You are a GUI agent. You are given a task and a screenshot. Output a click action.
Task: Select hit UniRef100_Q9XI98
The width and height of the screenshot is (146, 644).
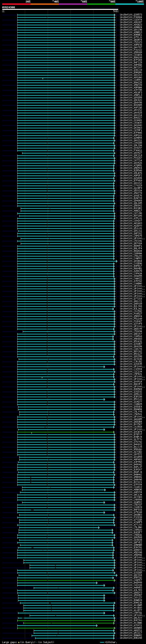tap(131, 30)
